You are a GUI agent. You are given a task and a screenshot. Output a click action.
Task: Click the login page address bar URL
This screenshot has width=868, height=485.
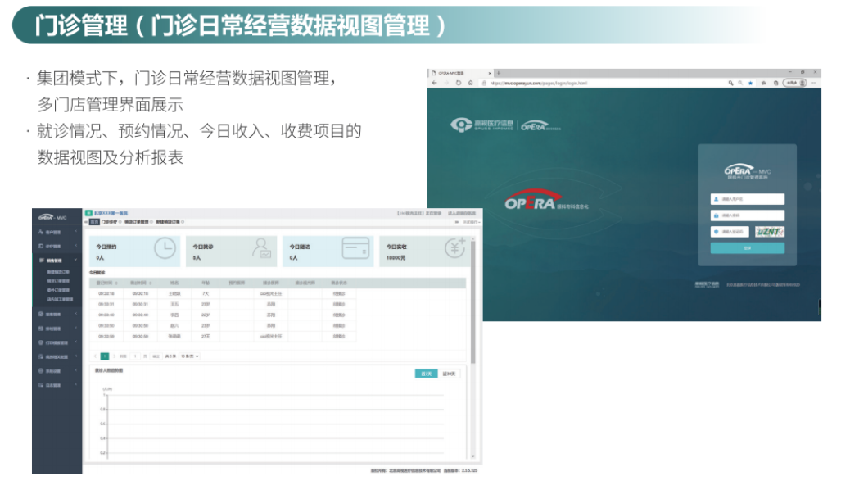point(538,83)
